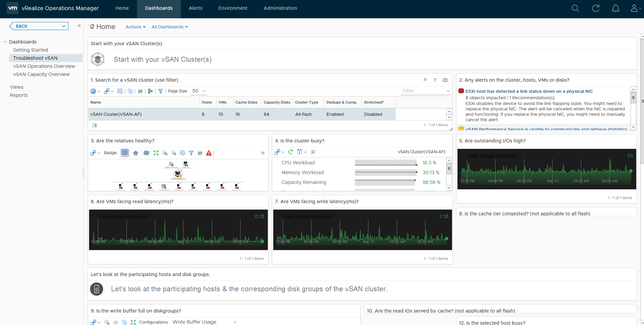This screenshot has height=325, width=644.
Task: Click zoom in icon in widget 3
Action: 165,153
